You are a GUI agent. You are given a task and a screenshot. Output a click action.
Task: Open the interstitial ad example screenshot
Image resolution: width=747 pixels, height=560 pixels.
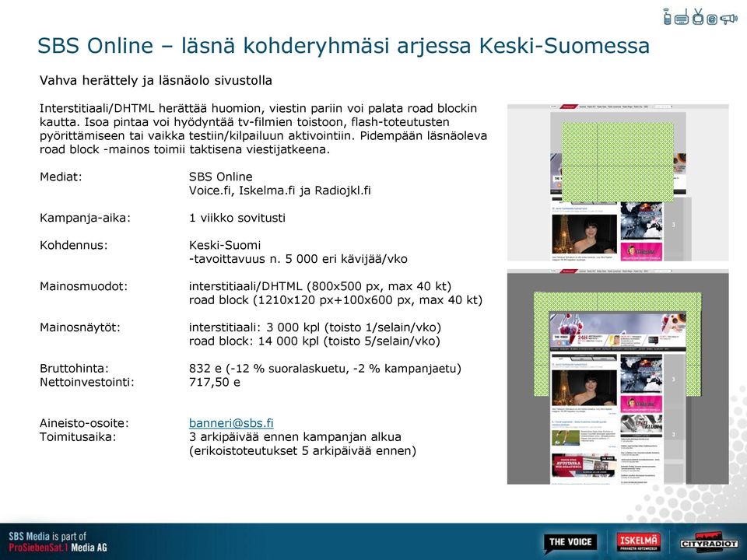(618, 182)
